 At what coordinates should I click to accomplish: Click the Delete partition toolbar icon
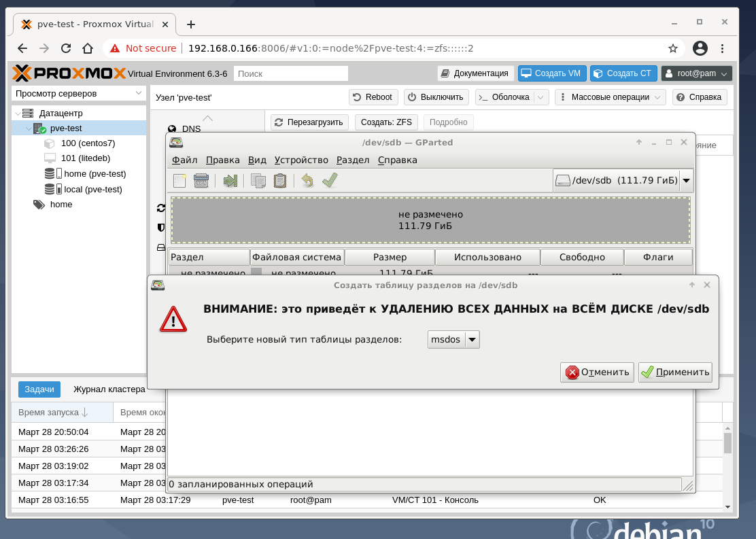[x=201, y=181]
